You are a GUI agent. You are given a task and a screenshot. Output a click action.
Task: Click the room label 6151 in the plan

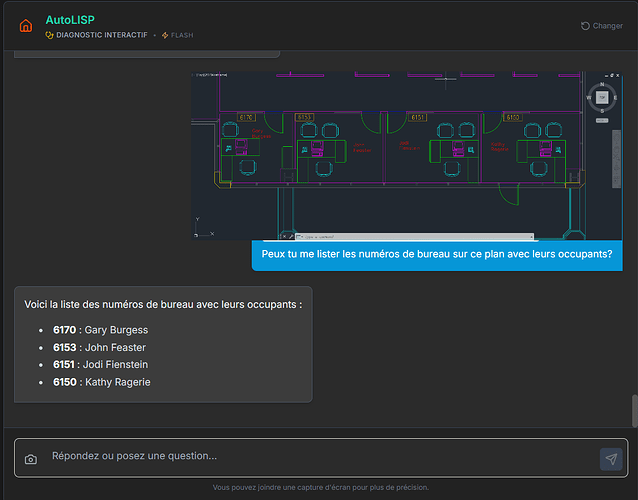pyautogui.click(x=418, y=117)
